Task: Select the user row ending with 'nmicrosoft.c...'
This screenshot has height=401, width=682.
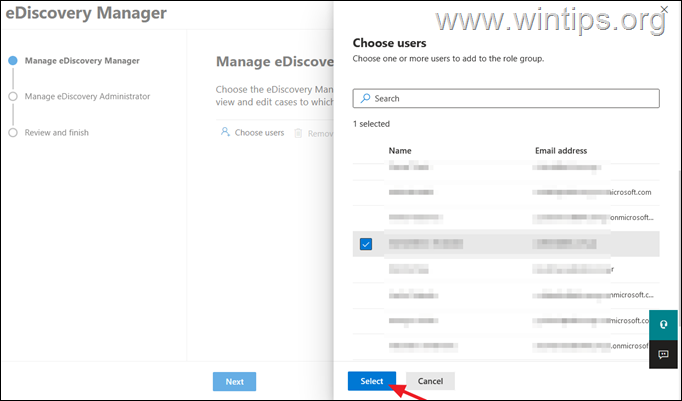Action: (x=506, y=295)
